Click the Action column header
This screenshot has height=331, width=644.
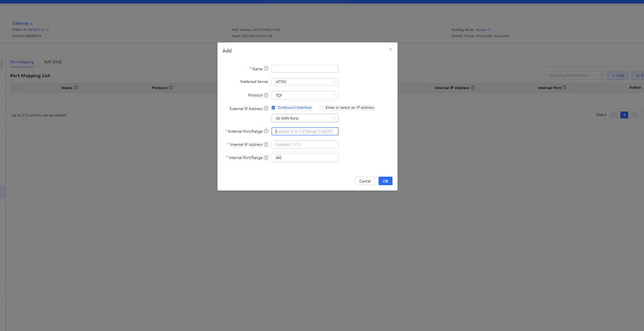pyautogui.click(x=635, y=88)
